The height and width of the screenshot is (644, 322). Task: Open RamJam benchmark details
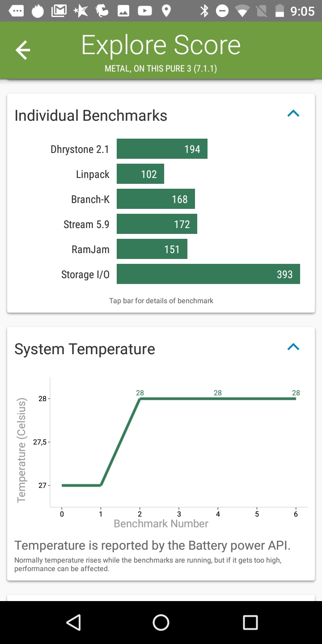point(152,249)
